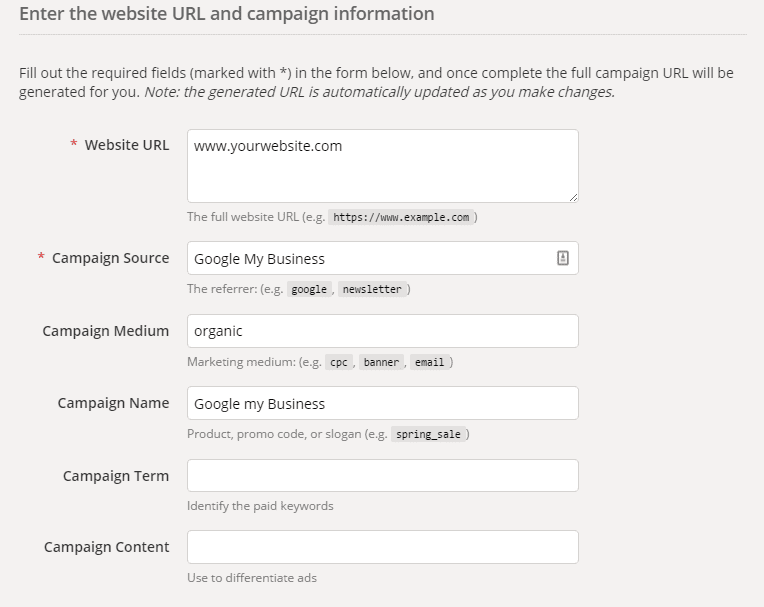764x607 pixels.
Task: Click the cpc example code tag
Action: 339,362
